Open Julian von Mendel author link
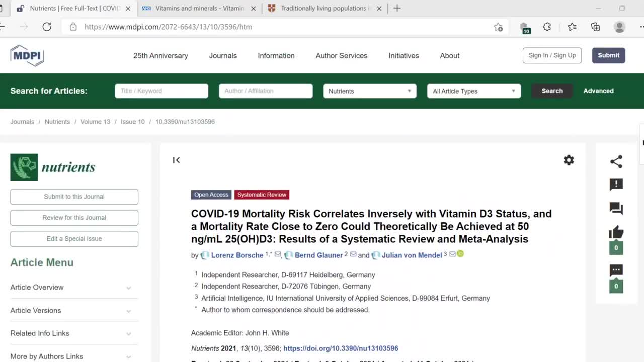This screenshot has width=644, height=362. click(412, 255)
